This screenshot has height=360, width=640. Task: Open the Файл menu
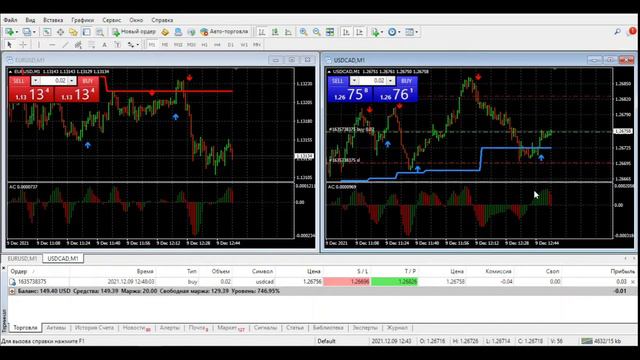point(11,20)
